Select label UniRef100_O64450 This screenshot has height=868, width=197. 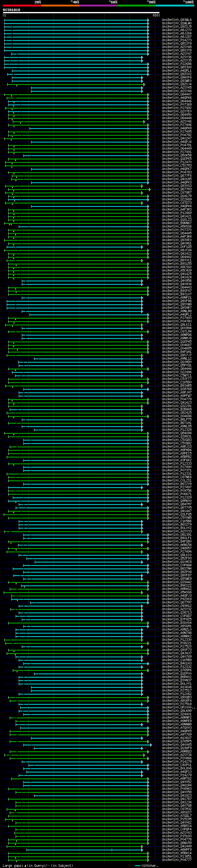(x=177, y=115)
